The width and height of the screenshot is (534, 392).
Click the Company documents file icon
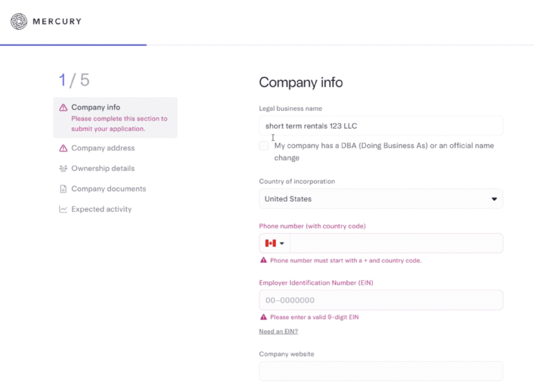(x=63, y=189)
